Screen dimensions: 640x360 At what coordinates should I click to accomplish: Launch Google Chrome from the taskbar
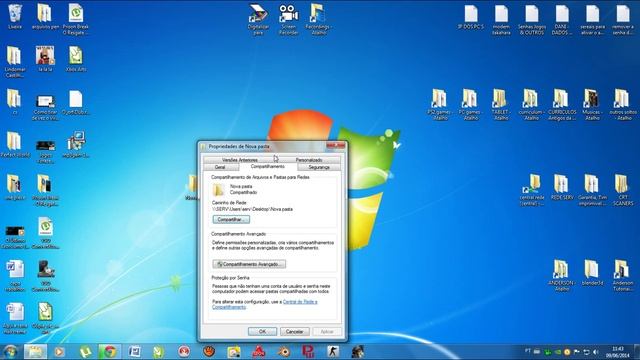click(x=109, y=351)
